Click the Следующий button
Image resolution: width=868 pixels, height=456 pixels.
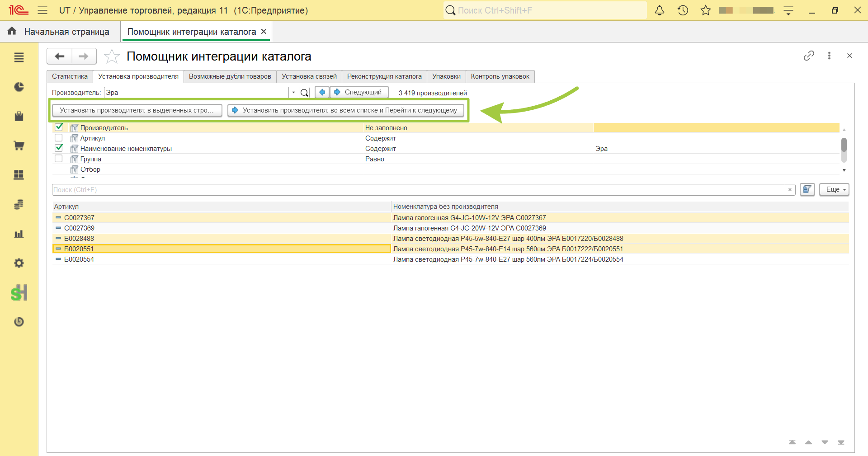pos(359,92)
